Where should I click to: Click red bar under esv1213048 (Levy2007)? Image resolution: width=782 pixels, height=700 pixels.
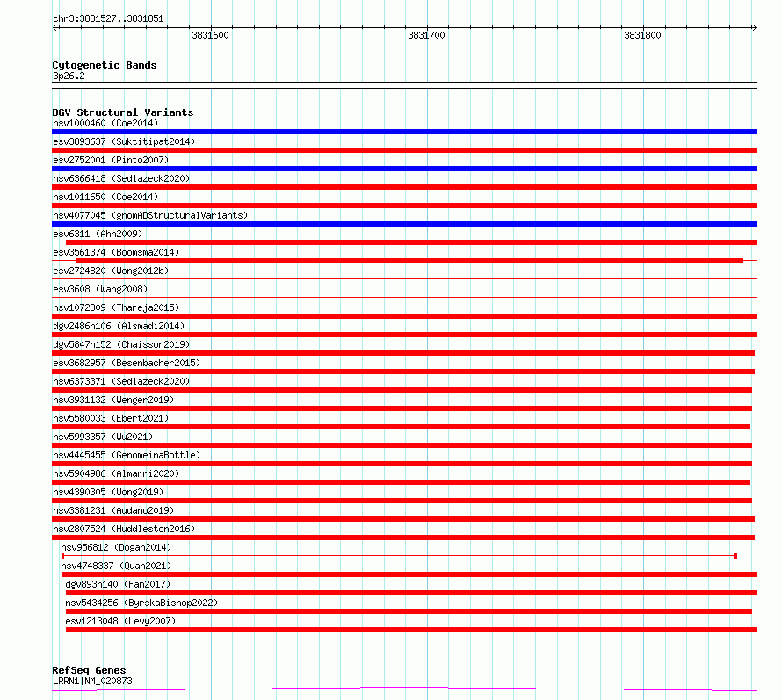click(x=411, y=630)
